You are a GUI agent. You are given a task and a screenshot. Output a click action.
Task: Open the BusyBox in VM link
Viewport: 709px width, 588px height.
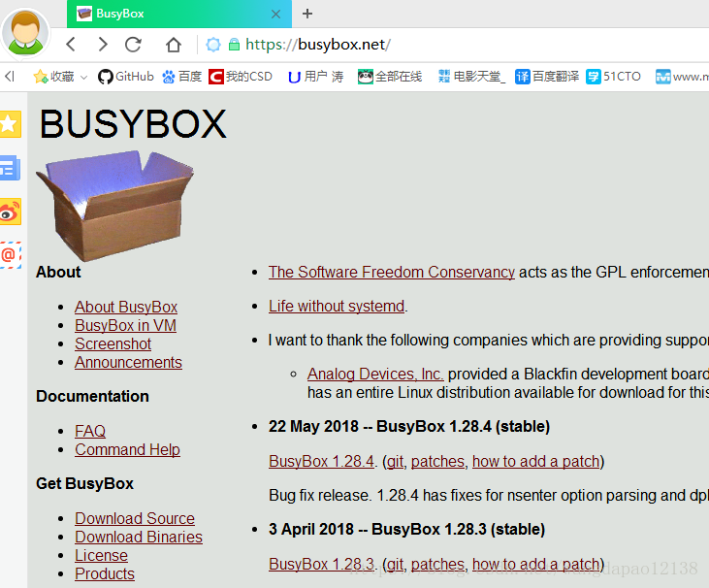pyautogui.click(x=125, y=325)
